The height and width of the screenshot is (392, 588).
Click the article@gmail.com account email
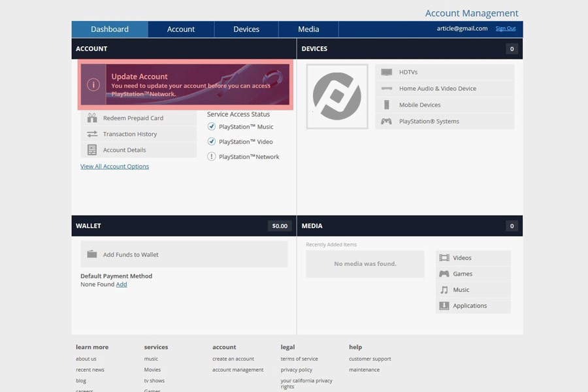pyautogui.click(x=462, y=29)
